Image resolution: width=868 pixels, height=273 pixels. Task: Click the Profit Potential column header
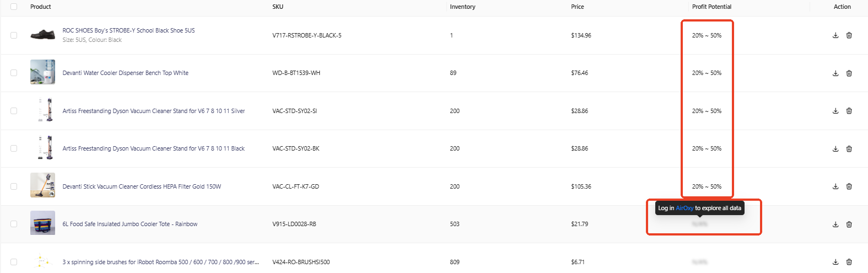pyautogui.click(x=711, y=7)
